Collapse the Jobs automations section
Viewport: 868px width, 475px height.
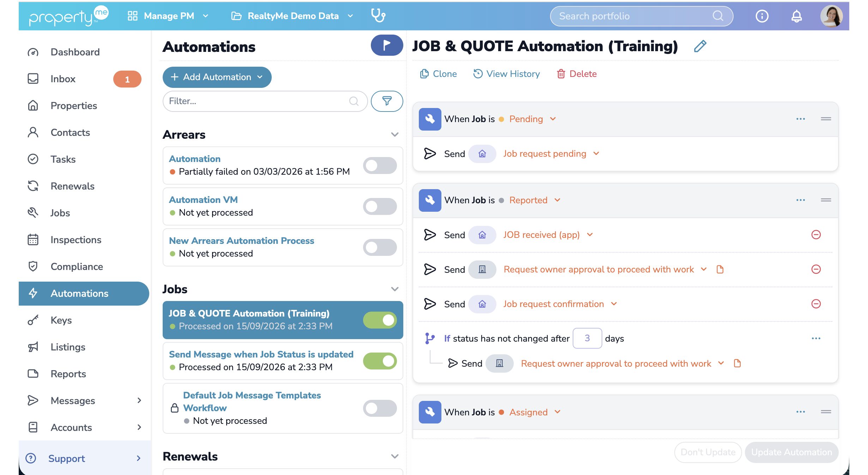(x=394, y=289)
